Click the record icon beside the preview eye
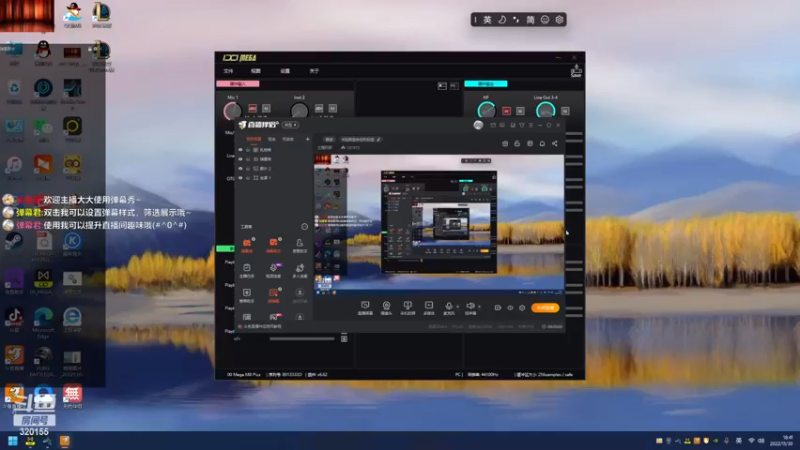 click(497, 308)
